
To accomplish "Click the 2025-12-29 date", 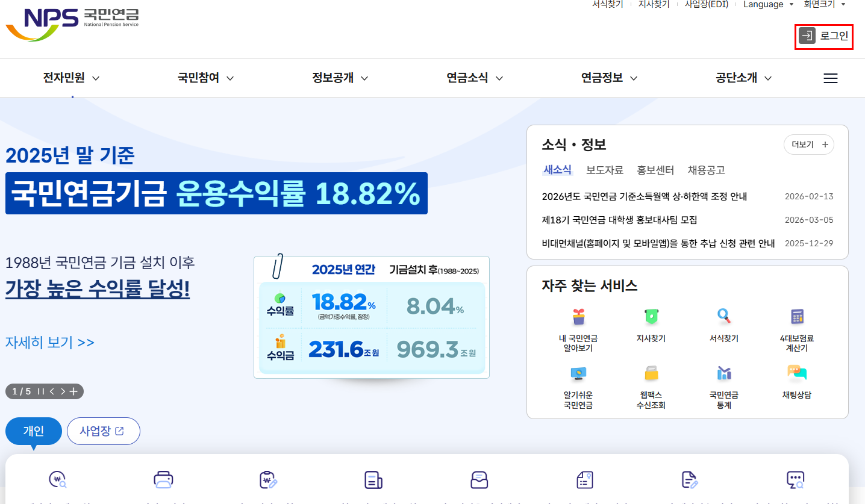I will pyautogui.click(x=809, y=243).
